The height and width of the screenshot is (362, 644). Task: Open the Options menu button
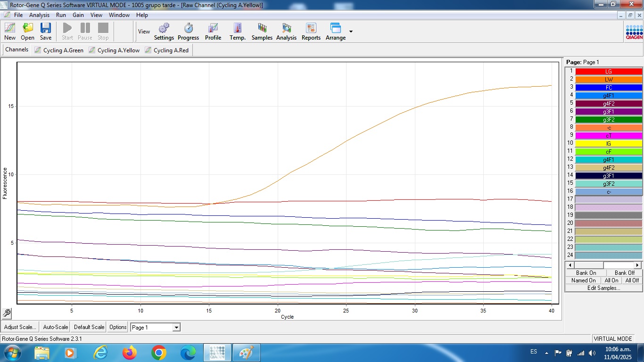118,327
